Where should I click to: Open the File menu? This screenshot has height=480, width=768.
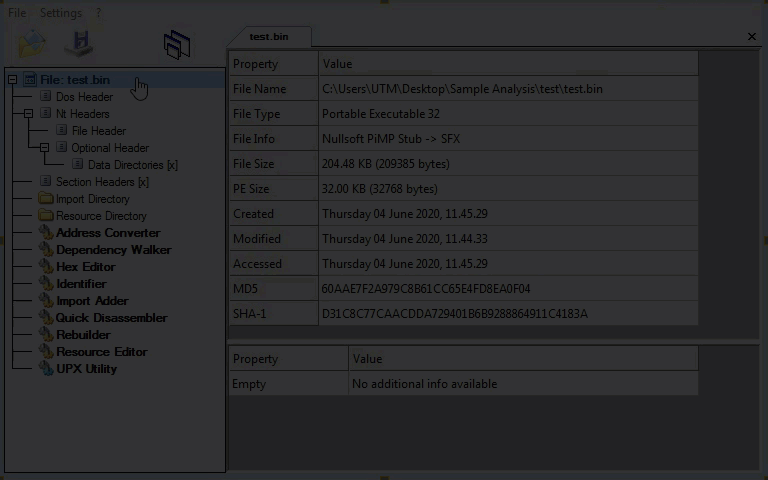pyautogui.click(x=17, y=13)
